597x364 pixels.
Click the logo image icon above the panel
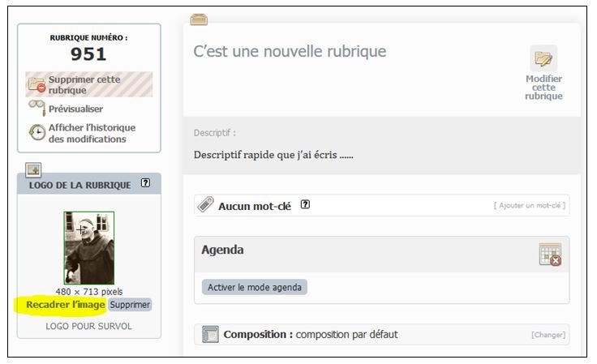[x=33, y=169]
